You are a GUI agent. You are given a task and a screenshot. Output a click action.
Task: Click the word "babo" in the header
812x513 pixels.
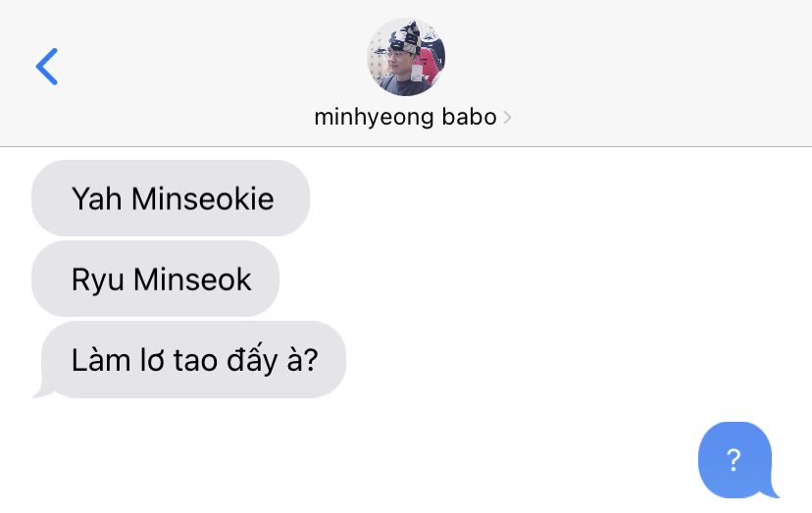(469, 117)
